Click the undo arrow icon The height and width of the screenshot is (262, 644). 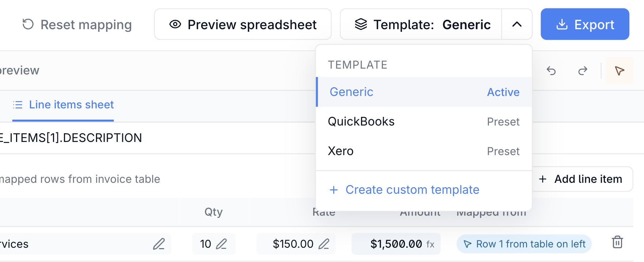coord(551,71)
